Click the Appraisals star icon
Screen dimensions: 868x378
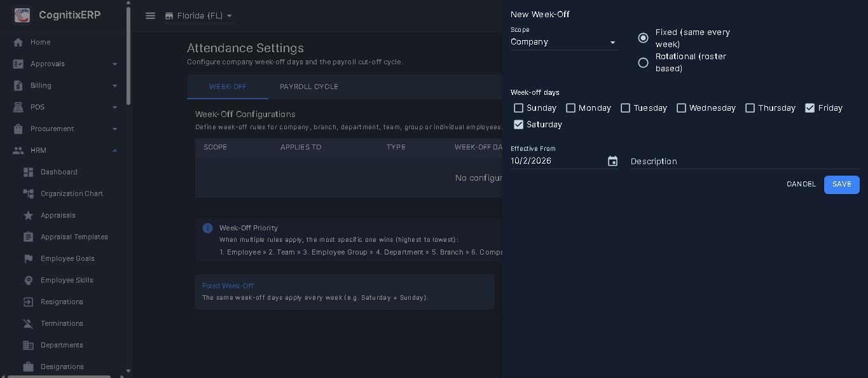tap(28, 215)
